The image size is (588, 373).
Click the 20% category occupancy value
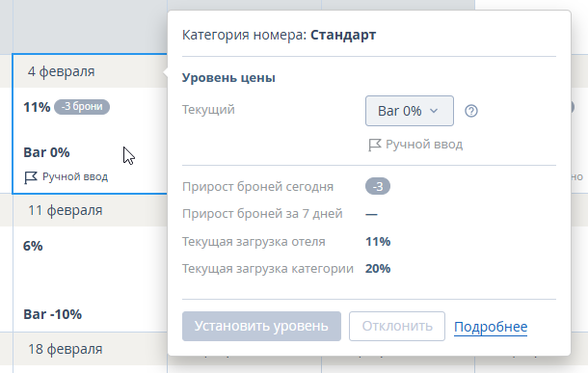click(x=378, y=268)
